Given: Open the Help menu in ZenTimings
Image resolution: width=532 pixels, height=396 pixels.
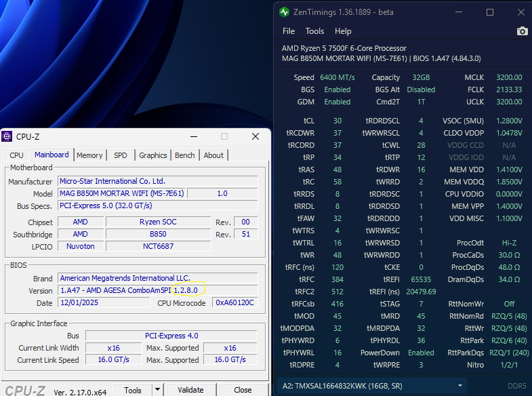Looking at the screenshot, I should pyautogui.click(x=343, y=31).
